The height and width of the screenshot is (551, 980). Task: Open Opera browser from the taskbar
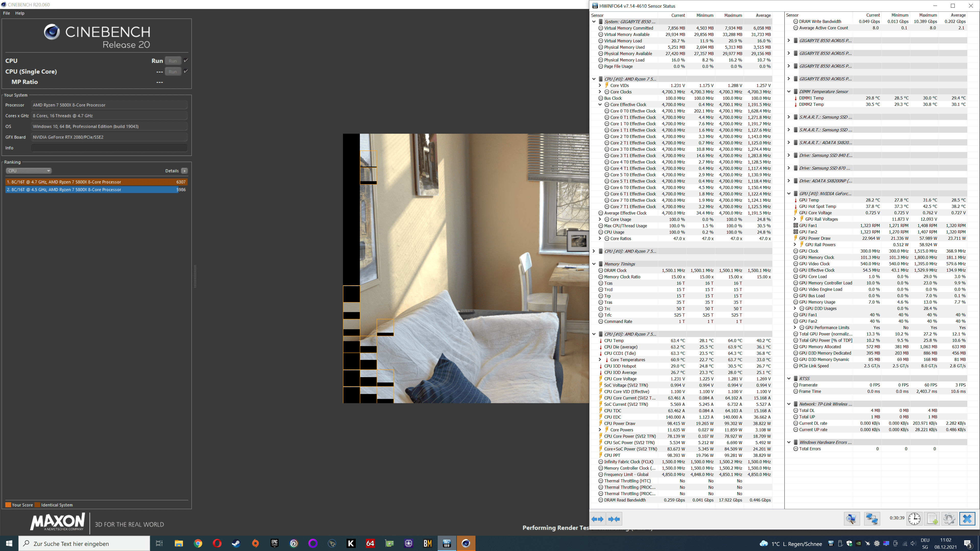(217, 543)
